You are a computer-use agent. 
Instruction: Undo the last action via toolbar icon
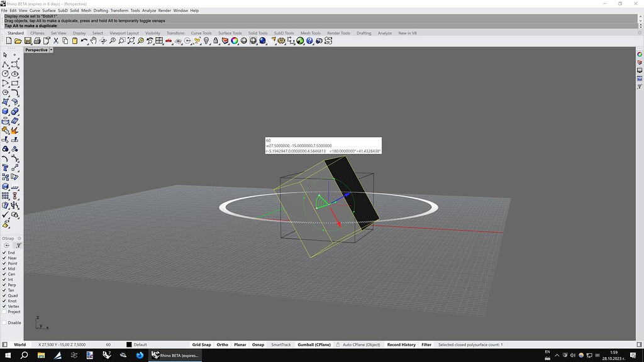84,41
